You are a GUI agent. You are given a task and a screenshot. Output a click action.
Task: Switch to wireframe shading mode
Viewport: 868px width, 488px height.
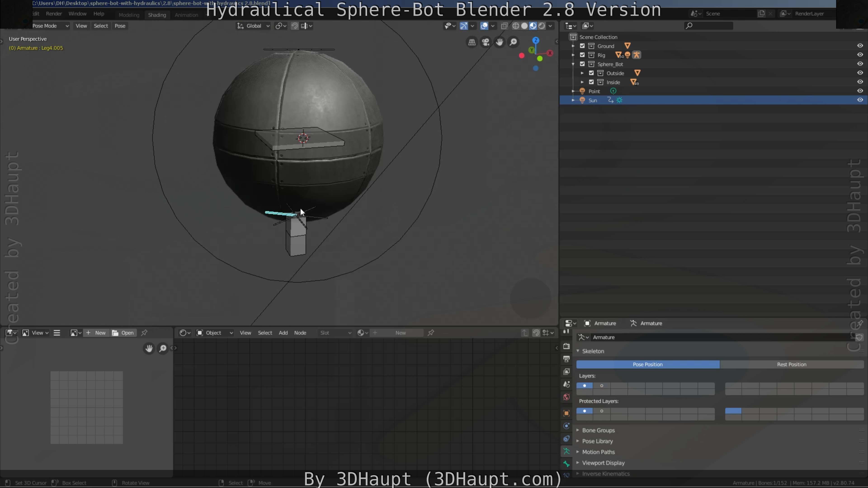click(516, 26)
